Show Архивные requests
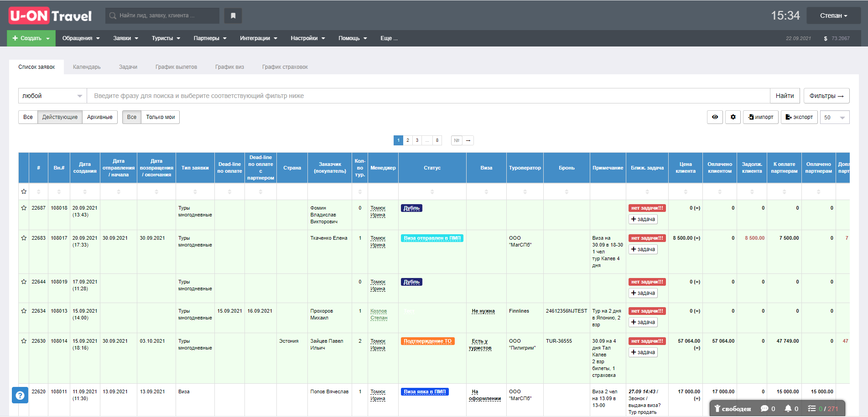Viewport: 868px width, 417px height. (100, 117)
